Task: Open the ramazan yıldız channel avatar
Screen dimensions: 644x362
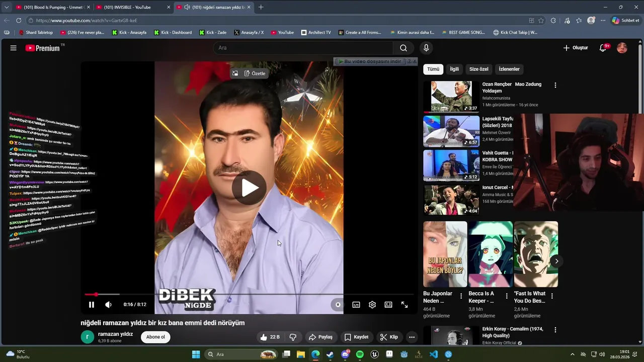Action: click(88, 337)
